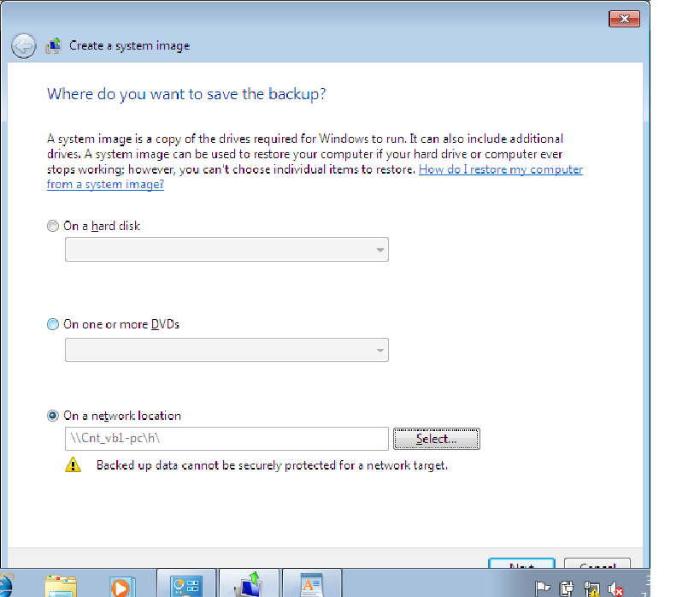Close the Create a system image window
Image resolution: width=700 pixels, height=597 pixels.
click(624, 19)
